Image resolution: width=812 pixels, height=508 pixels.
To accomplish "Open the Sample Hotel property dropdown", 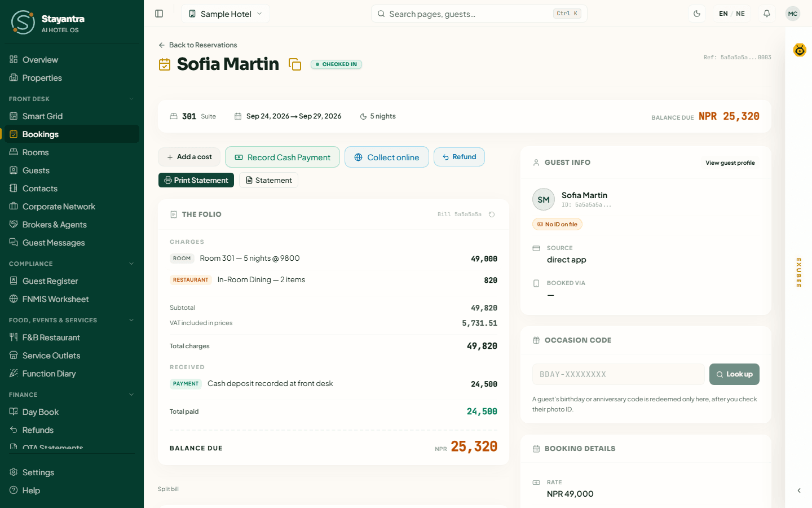I will [x=226, y=14].
